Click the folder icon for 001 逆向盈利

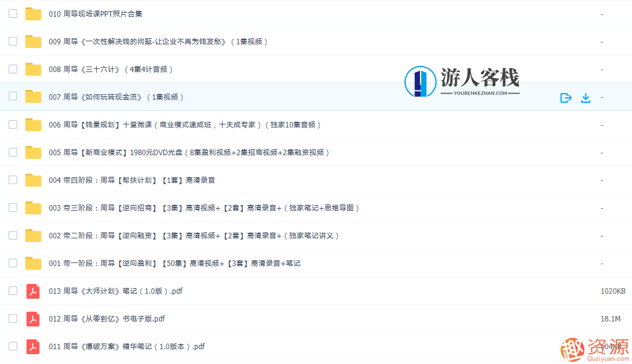pyautogui.click(x=32, y=263)
